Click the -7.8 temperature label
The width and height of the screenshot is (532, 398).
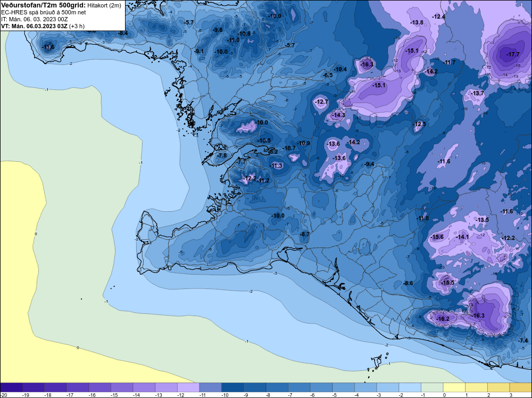(221, 155)
